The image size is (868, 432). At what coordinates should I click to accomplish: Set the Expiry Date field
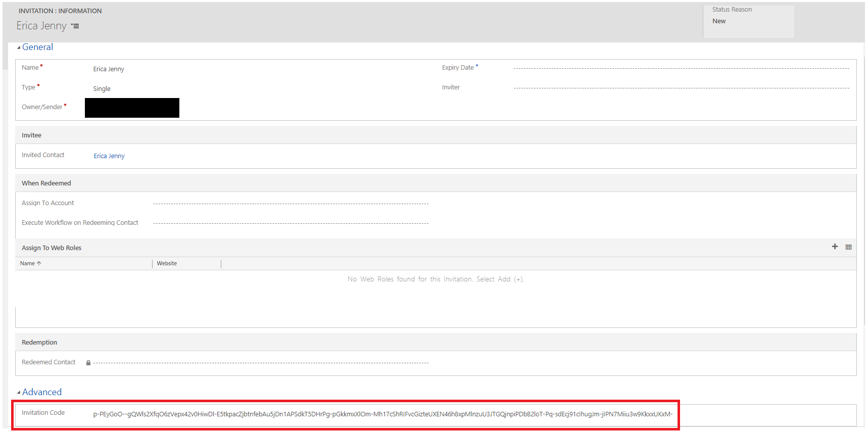(681, 68)
